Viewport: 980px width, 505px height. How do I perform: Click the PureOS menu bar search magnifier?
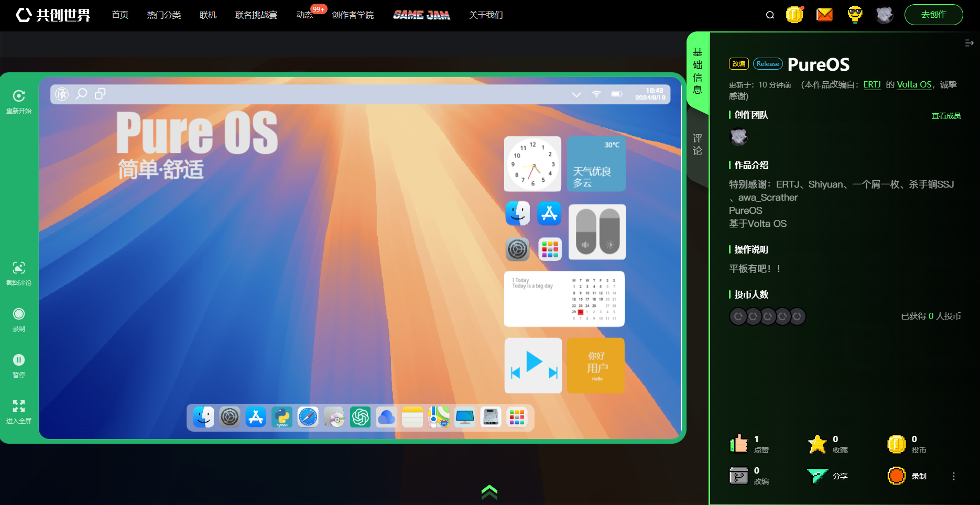point(81,94)
